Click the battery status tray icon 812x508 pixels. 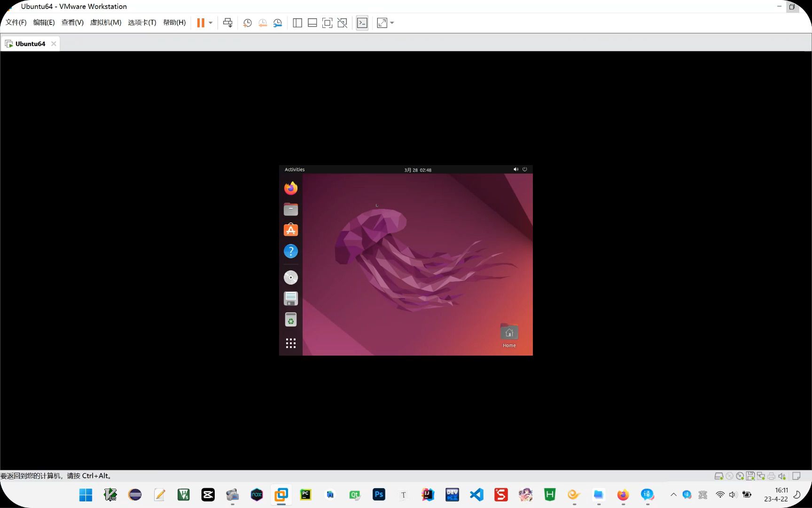click(x=747, y=495)
